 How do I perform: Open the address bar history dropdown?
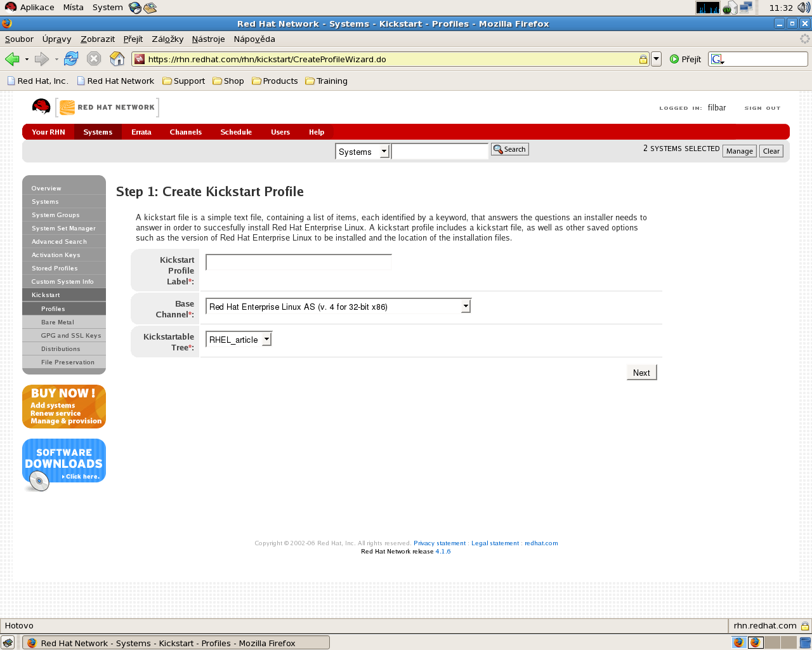[657, 59]
